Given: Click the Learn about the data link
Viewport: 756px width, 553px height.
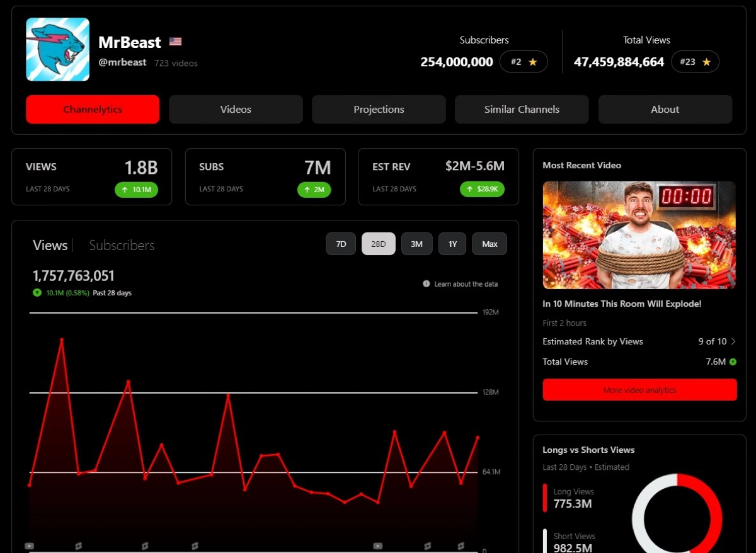Looking at the screenshot, I should point(466,284).
